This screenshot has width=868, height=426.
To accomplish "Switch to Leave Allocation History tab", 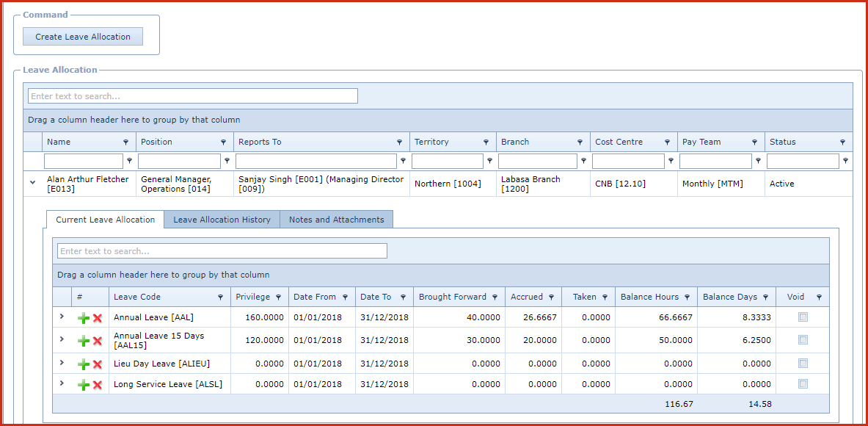I will pyautogui.click(x=222, y=220).
